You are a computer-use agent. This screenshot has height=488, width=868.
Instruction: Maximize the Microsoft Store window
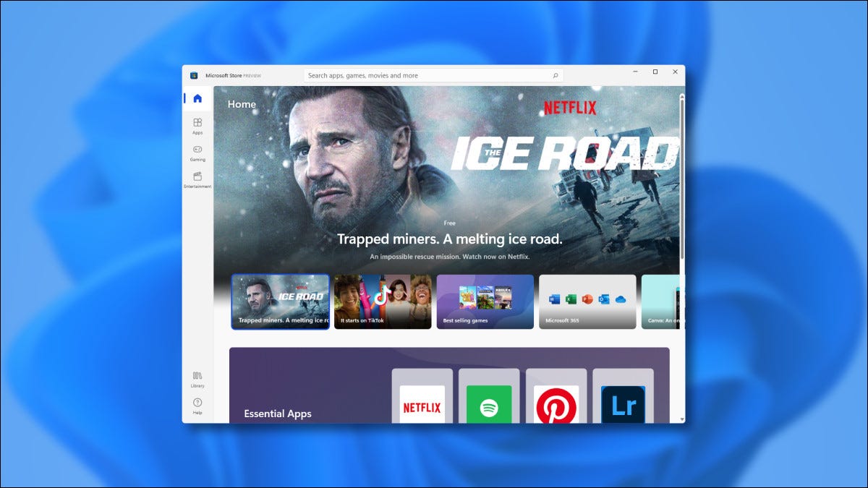coord(655,72)
